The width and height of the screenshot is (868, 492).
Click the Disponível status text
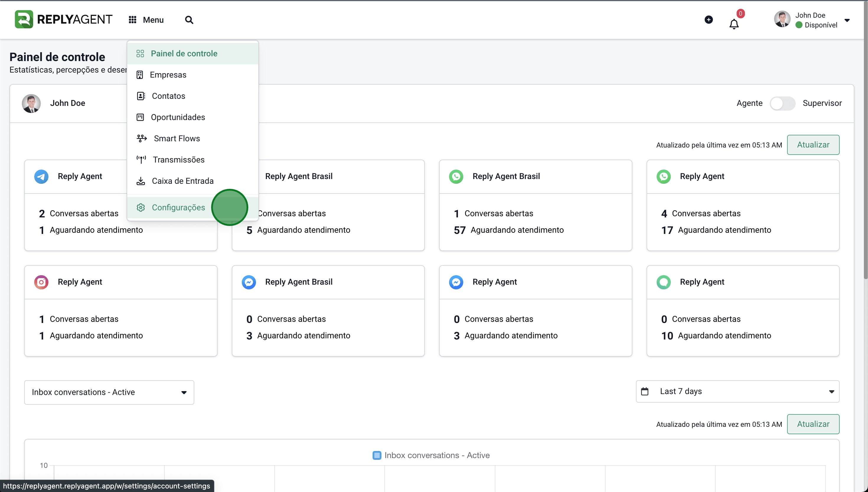click(x=821, y=25)
